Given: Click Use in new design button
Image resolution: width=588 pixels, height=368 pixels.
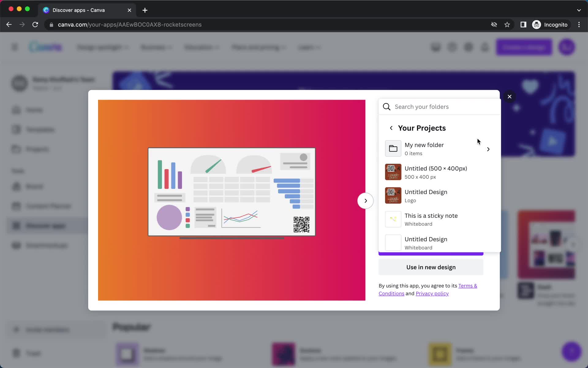Looking at the screenshot, I should coord(431,267).
